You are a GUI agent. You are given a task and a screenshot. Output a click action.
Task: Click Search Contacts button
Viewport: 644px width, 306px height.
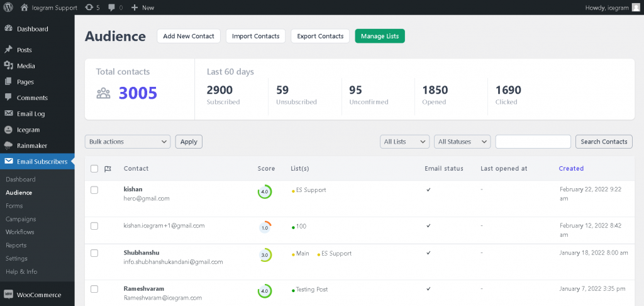coord(604,142)
